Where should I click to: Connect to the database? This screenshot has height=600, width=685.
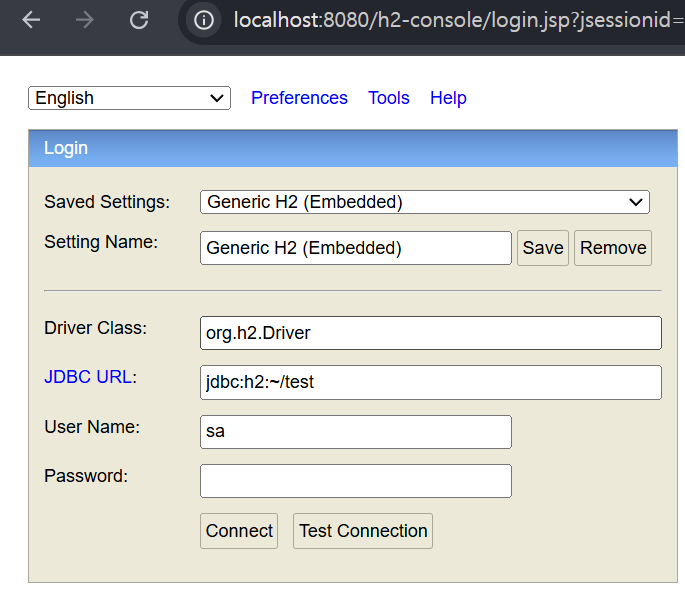(x=239, y=531)
